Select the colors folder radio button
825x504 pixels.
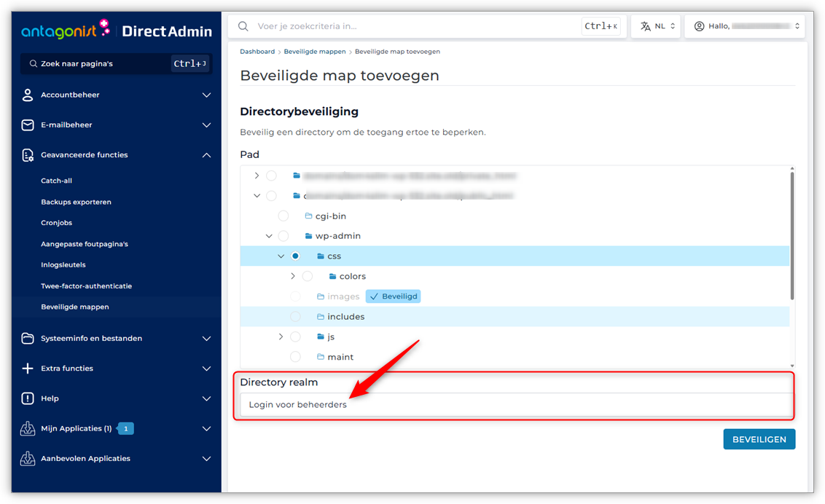308,277
